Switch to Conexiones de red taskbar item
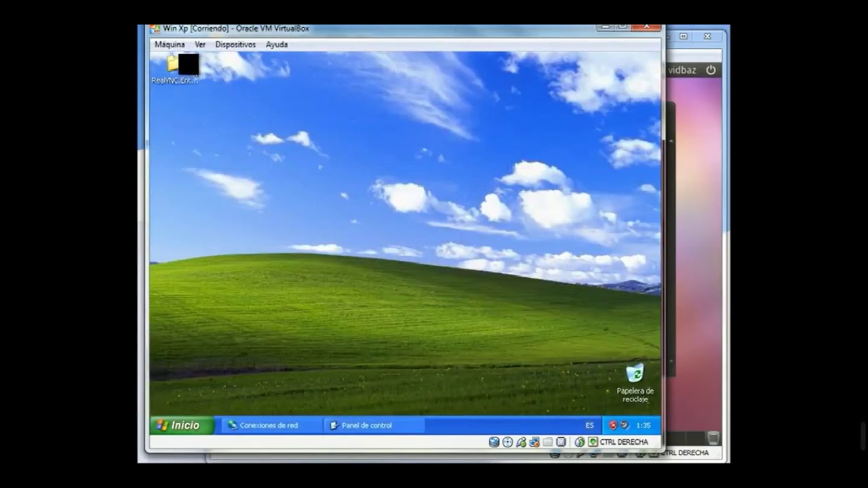The height and width of the screenshot is (488, 868). [272, 425]
